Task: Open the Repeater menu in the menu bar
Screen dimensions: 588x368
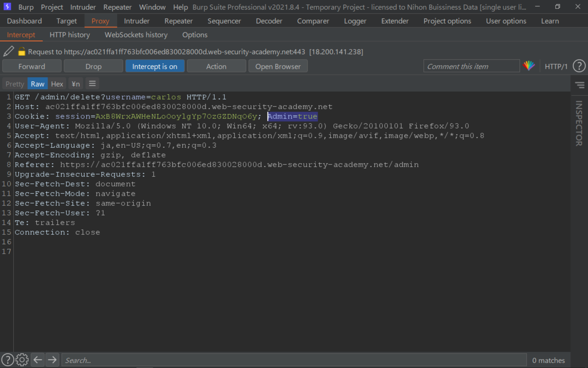Action: [x=118, y=7]
